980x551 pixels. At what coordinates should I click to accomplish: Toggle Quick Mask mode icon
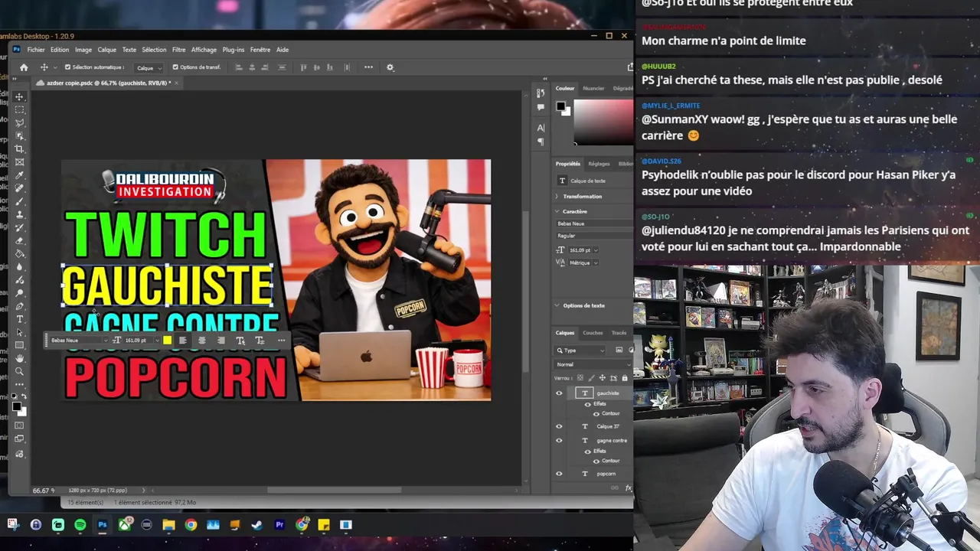(20, 425)
